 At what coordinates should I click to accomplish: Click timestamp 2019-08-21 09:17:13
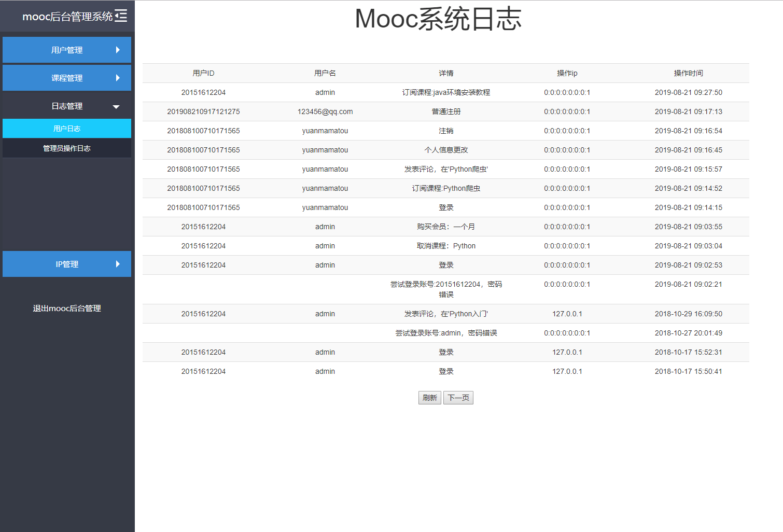coord(689,111)
